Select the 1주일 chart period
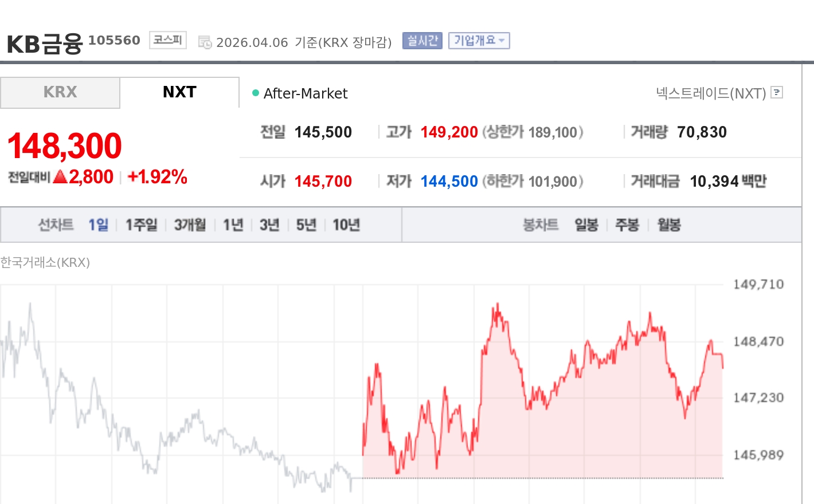Image resolution: width=814 pixels, height=504 pixels. point(141,225)
